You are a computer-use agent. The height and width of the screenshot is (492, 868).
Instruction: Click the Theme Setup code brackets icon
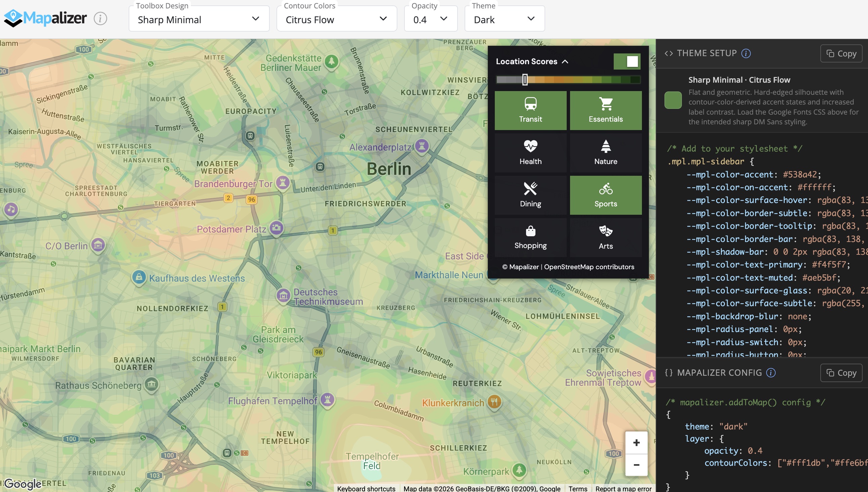(668, 53)
